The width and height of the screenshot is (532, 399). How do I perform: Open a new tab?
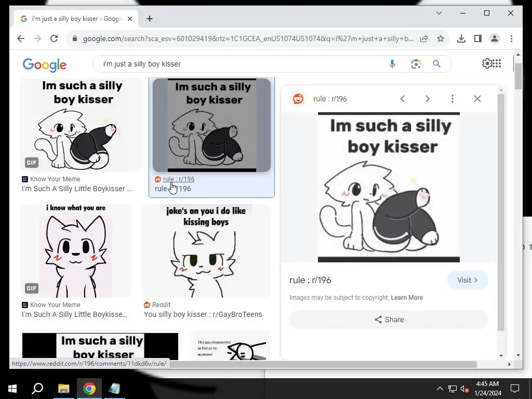150,19
